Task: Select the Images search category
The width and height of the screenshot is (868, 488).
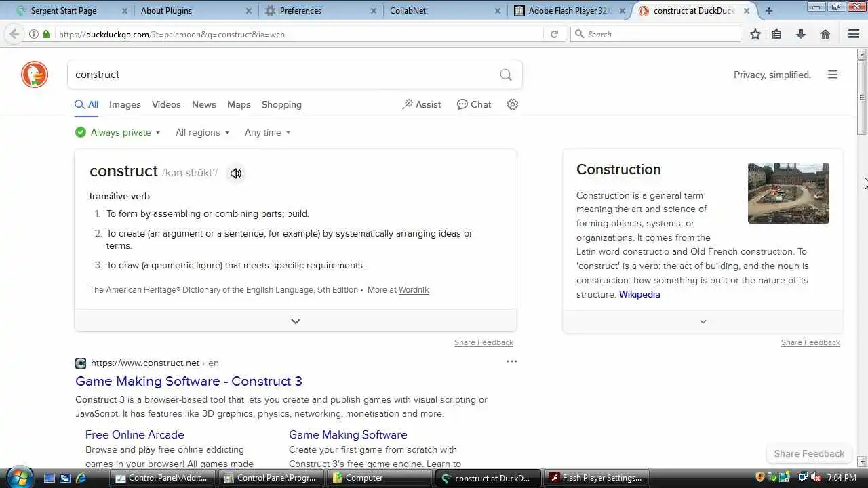Action: click(x=125, y=104)
